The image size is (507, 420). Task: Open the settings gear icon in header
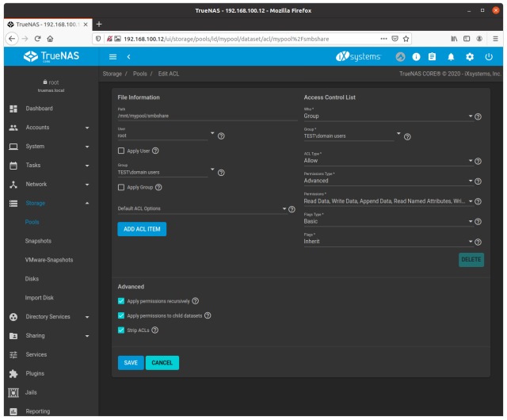(470, 57)
